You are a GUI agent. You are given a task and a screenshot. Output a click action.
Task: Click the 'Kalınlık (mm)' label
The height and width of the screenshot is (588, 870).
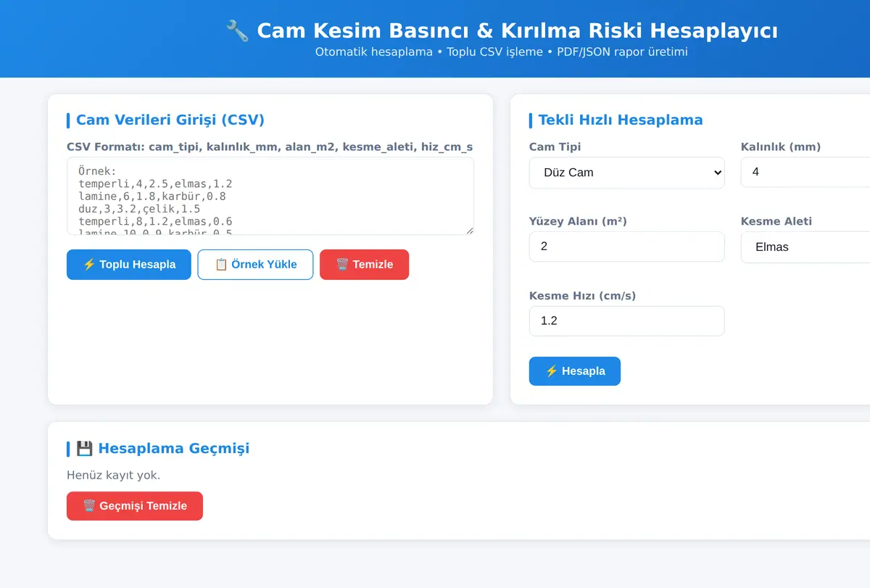(781, 147)
